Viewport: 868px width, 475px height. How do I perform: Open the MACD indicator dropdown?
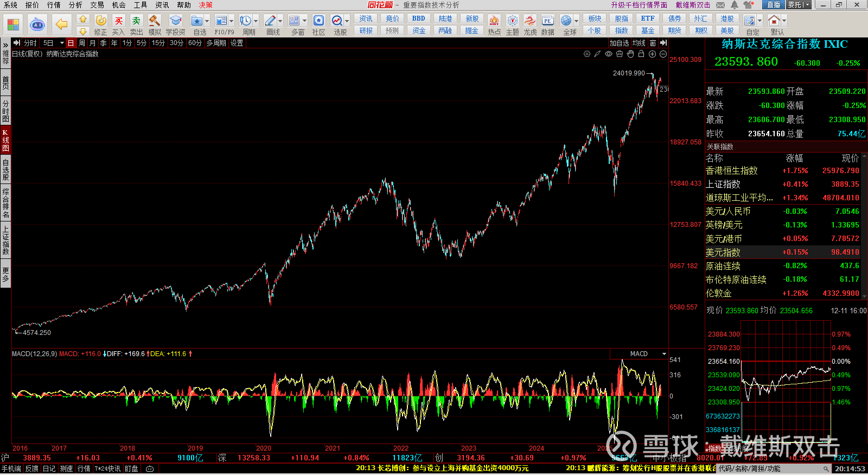coord(664,354)
